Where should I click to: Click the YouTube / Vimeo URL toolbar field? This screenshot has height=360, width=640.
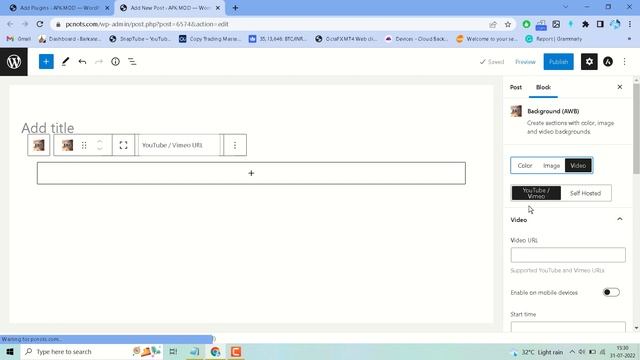(180, 145)
